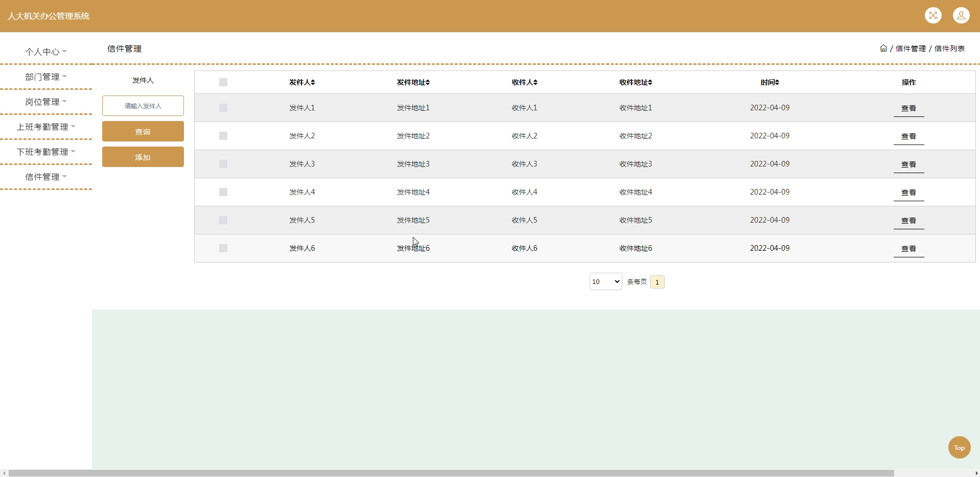Select cell 收件地址6
Image resolution: width=980 pixels, height=477 pixels.
tap(636, 248)
